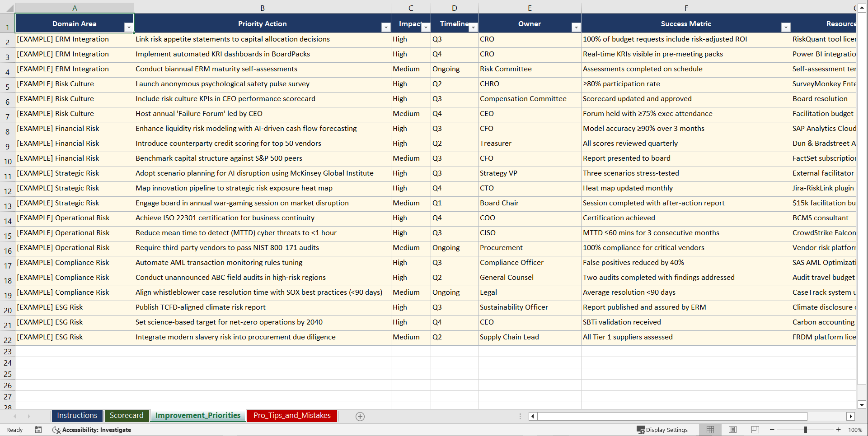The height and width of the screenshot is (436, 868).
Task: Zoom in using the plus icon
Action: (x=839, y=430)
